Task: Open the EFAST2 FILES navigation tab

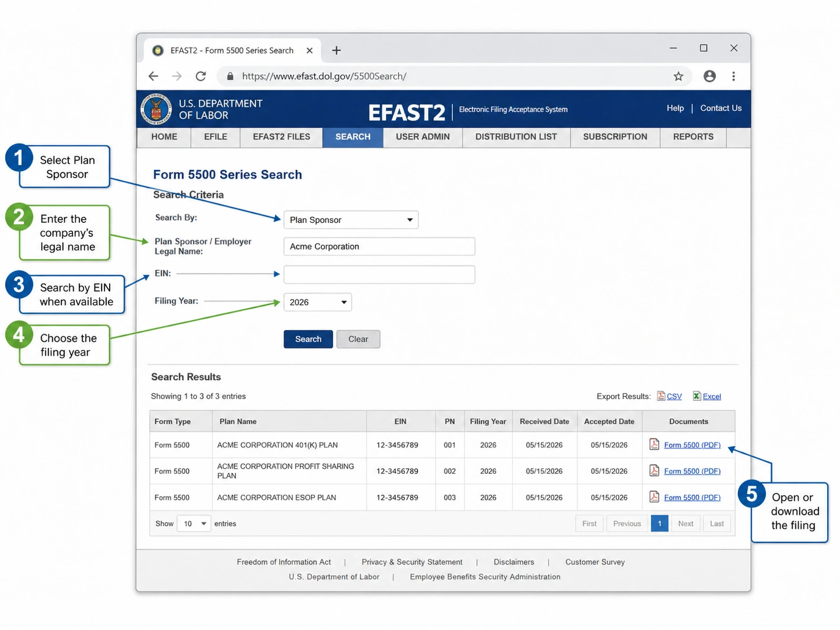Action: 281,137
